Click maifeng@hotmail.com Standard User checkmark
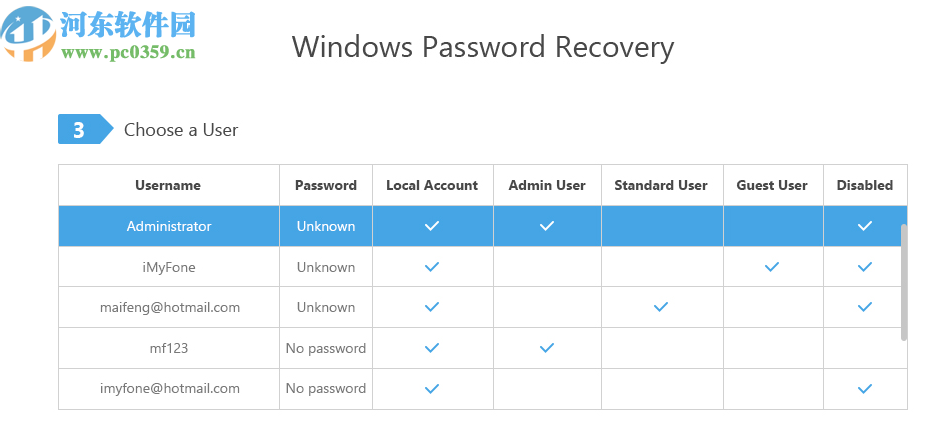Screen dimensions: 935x448 tap(660, 307)
